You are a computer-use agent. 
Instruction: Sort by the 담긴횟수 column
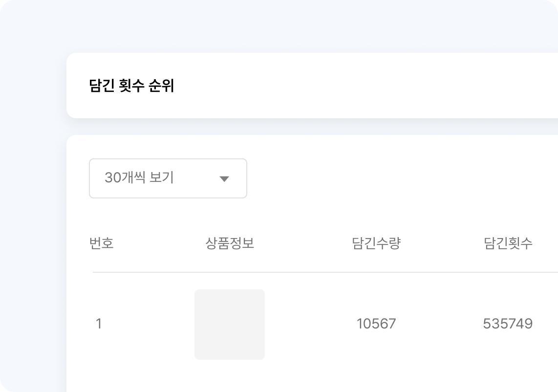click(x=507, y=243)
